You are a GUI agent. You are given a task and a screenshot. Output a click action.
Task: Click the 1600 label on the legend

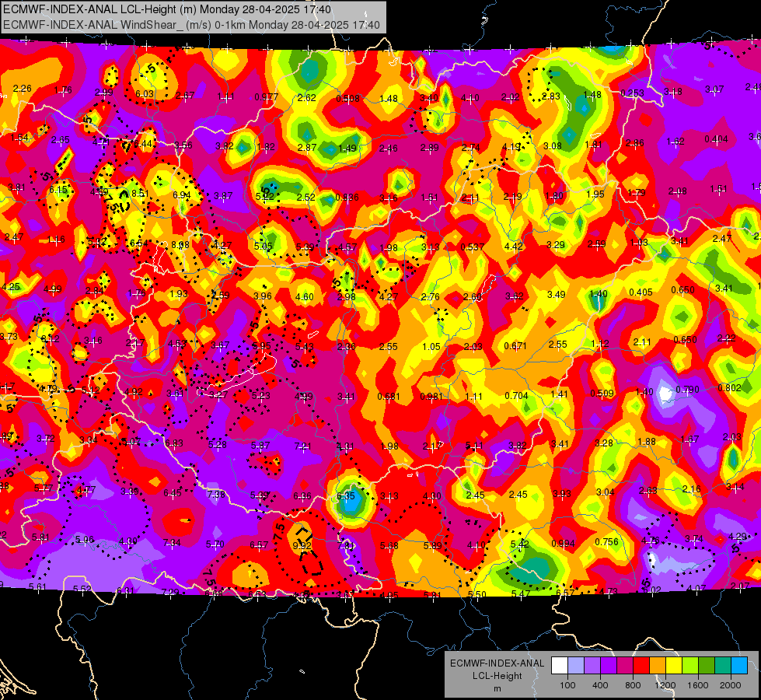tap(697, 685)
